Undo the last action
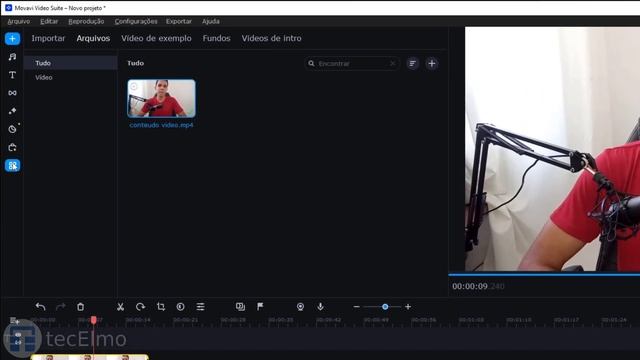This screenshot has height=360, width=640. point(40,307)
